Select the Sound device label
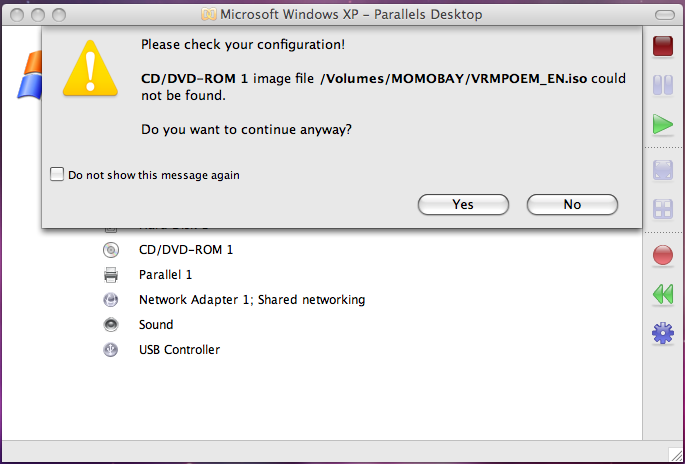 (x=156, y=325)
